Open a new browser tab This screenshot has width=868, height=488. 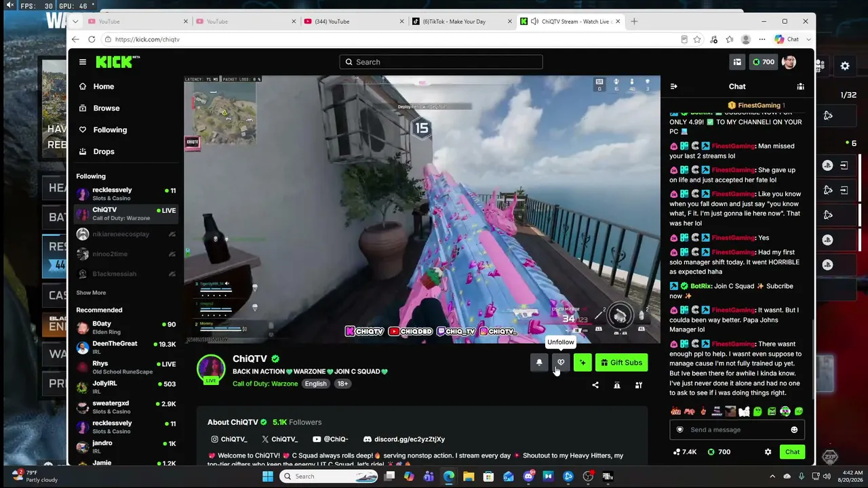pyautogui.click(x=634, y=21)
